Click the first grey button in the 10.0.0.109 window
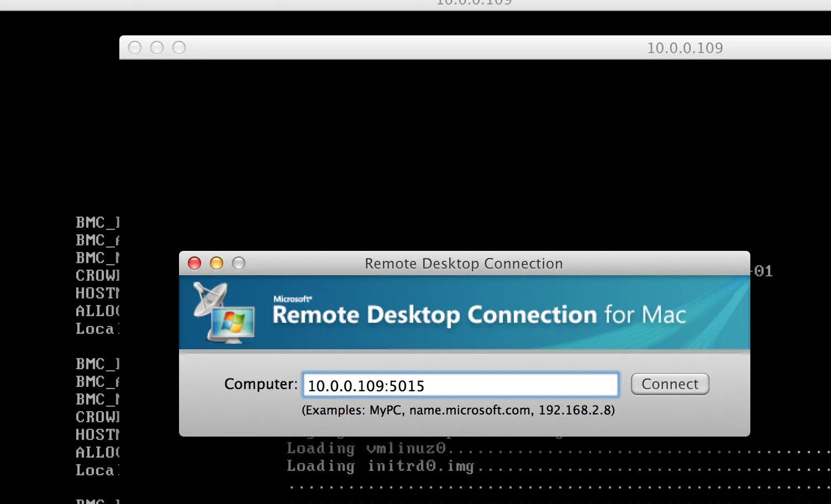 click(135, 48)
